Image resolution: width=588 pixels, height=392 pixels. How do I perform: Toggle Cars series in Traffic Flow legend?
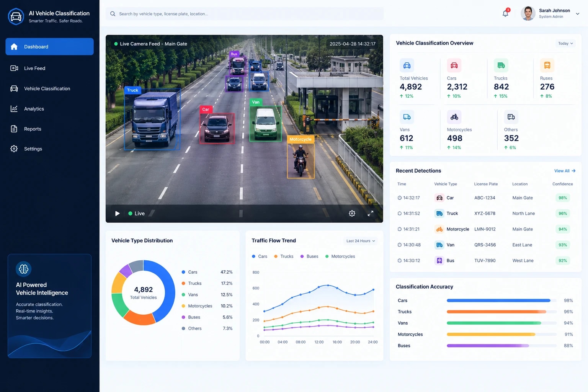pos(260,256)
